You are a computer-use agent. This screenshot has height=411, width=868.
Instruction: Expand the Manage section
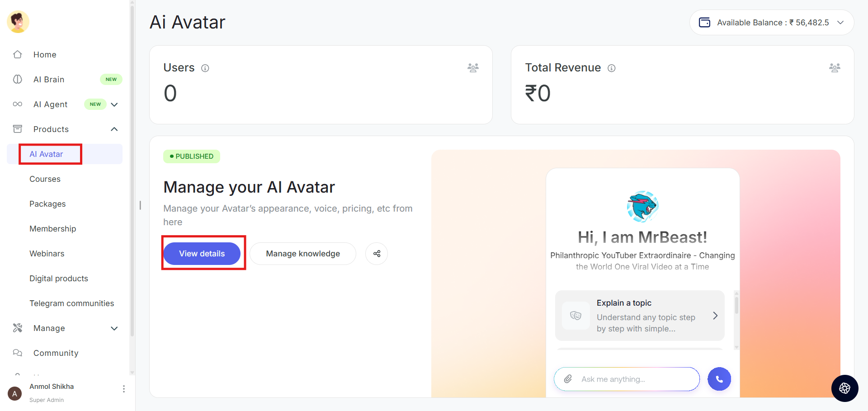coord(114,328)
